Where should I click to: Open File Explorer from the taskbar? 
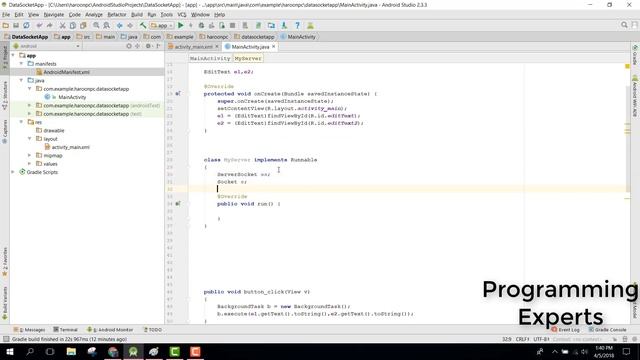coord(71,351)
